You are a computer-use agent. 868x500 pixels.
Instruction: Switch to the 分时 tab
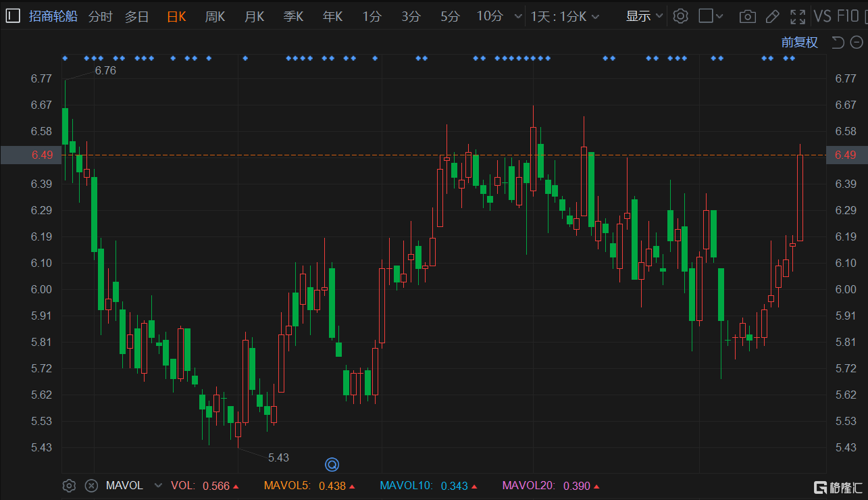pyautogui.click(x=101, y=16)
